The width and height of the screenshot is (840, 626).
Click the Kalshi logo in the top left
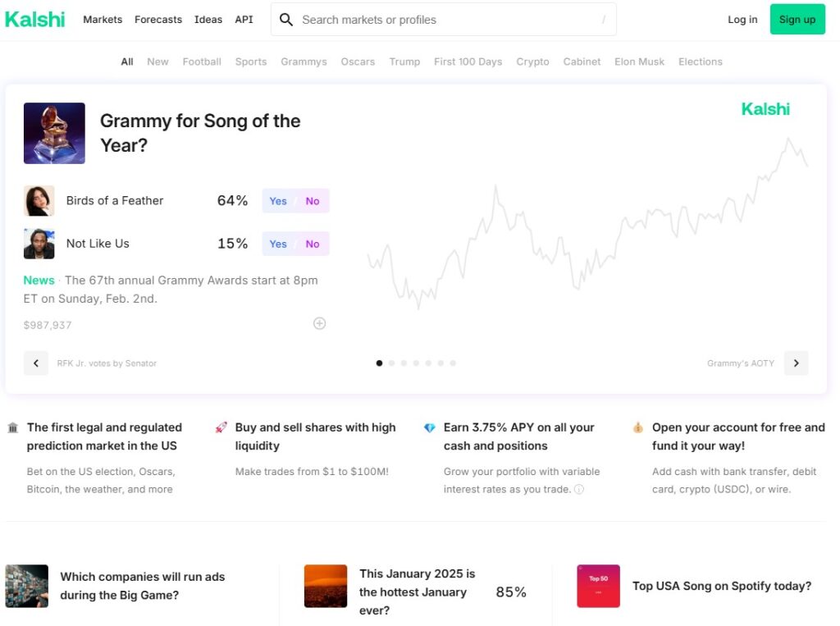[34, 19]
